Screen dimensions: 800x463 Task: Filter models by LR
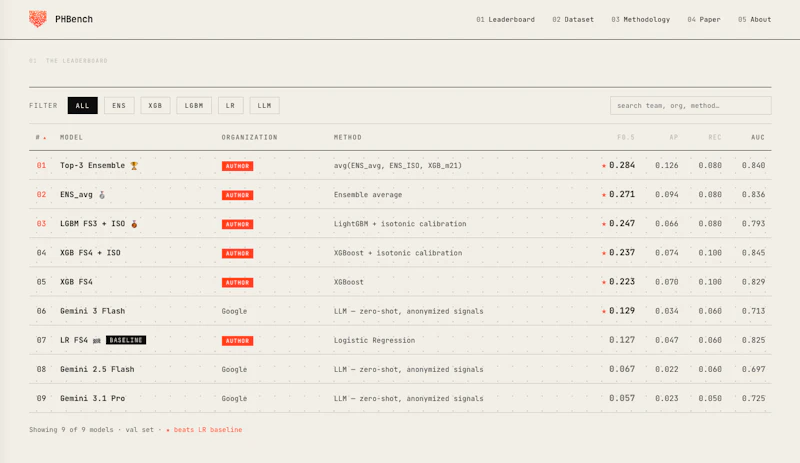[x=231, y=106]
